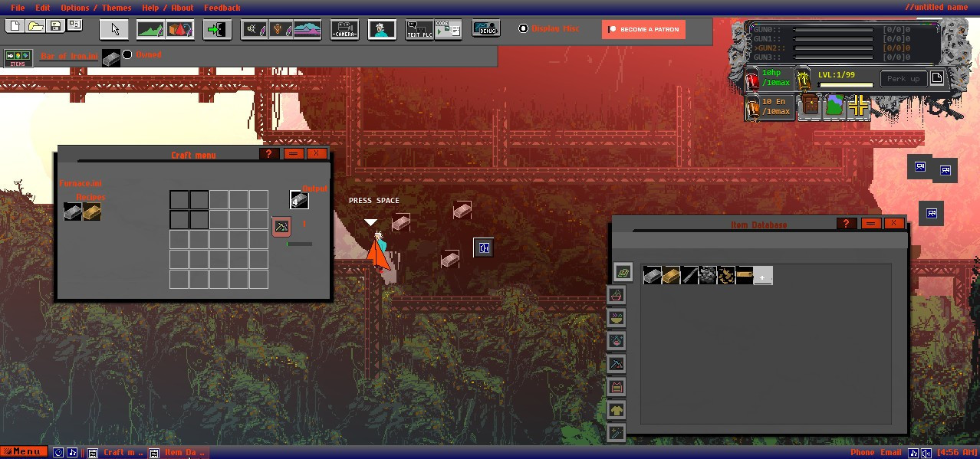Select the armor vest category in Item Database
The height and width of the screenshot is (459, 980).
[x=616, y=387]
